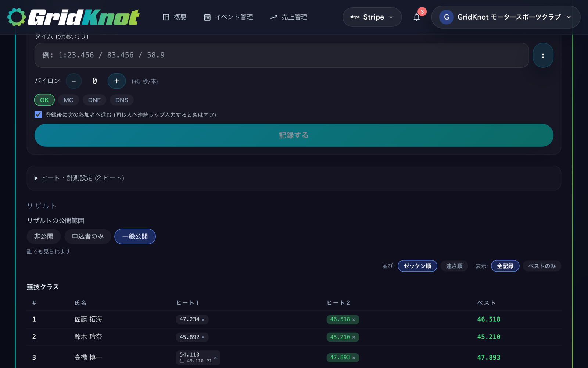Screen dimensions: 588x368
Task: Open the 売上管理 menu item
Action: coord(289,17)
